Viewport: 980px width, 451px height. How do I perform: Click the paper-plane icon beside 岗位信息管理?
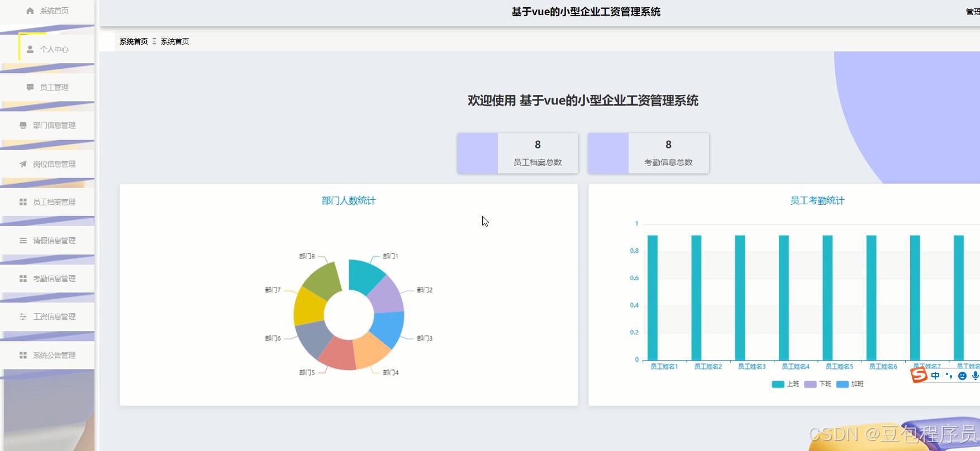tap(23, 164)
